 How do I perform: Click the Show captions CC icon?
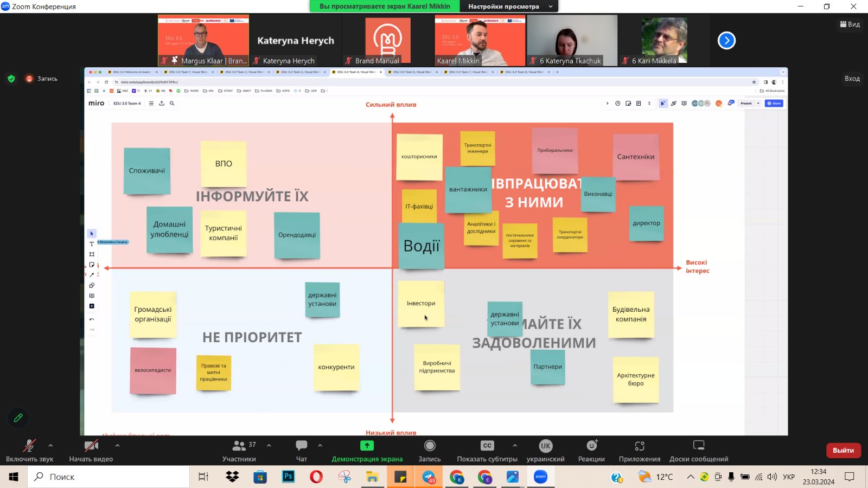click(487, 446)
